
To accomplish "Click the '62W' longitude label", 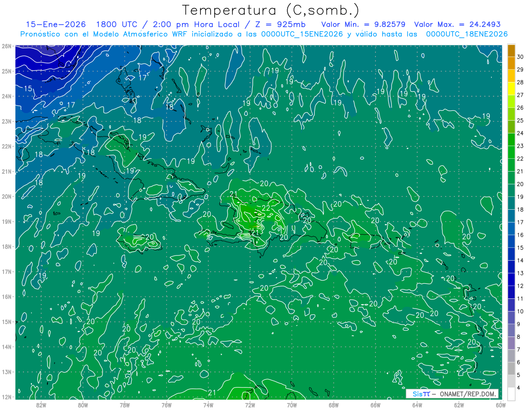I will (x=459, y=405).
